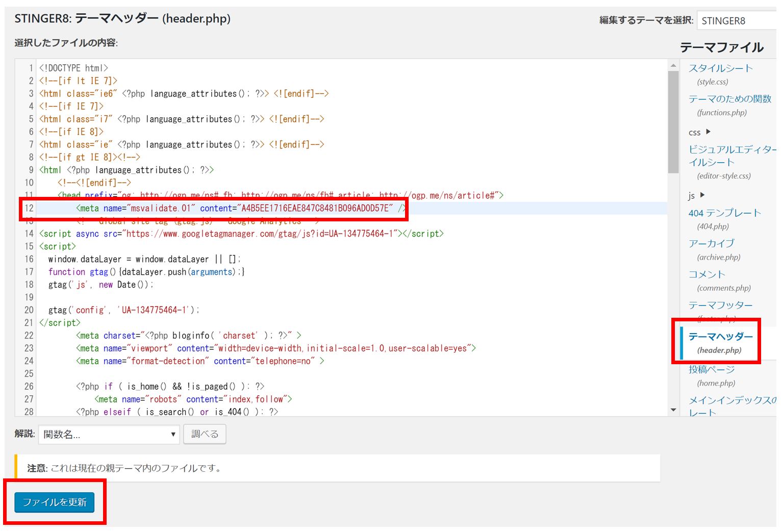Open the 404 テンプレート file
Screen dimensions: 781x532
point(724,213)
